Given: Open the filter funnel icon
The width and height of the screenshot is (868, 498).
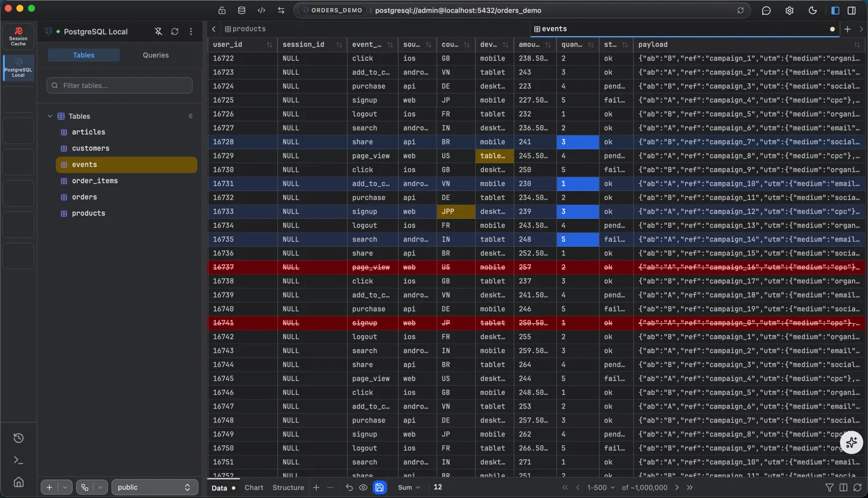Looking at the screenshot, I should click(x=830, y=488).
